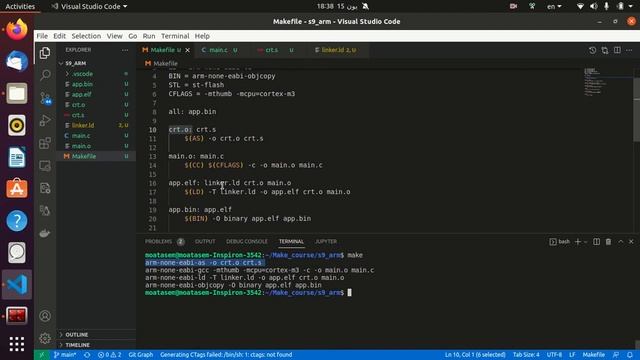This screenshot has width=640, height=360.
Task: Open the new terminal launch profile dropdown
Action: [x=585, y=242]
